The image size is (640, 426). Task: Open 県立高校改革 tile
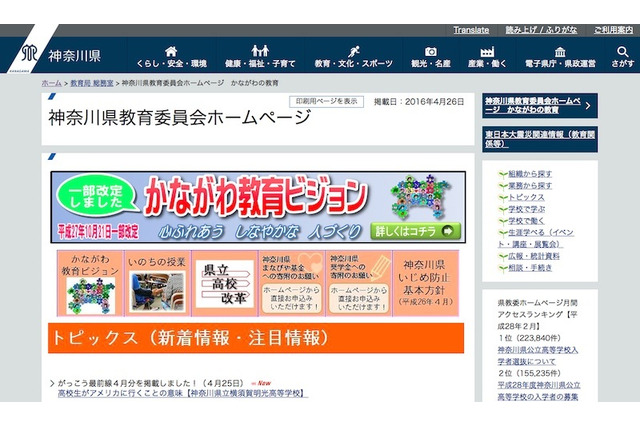225,284
